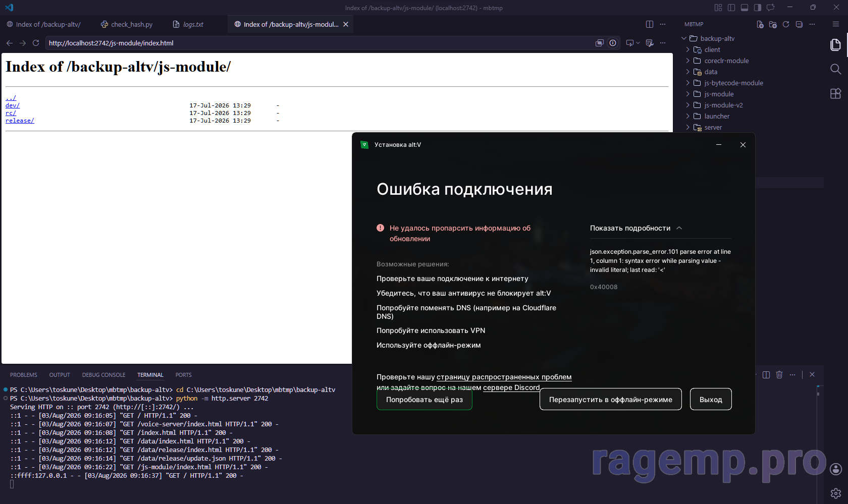The height and width of the screenshot is (504, 848).
Task: Open страницу распространенных проблем link
Action: coord(504,377)
